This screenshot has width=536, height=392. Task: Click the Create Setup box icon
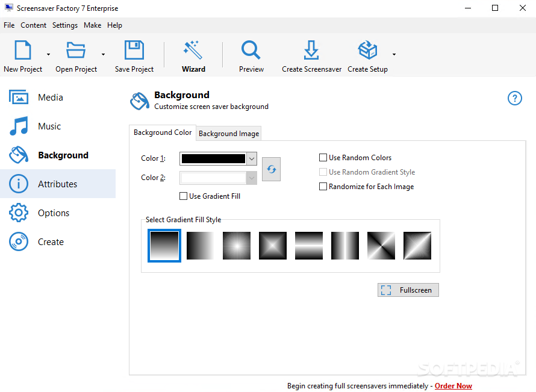(x=367, y=50)
